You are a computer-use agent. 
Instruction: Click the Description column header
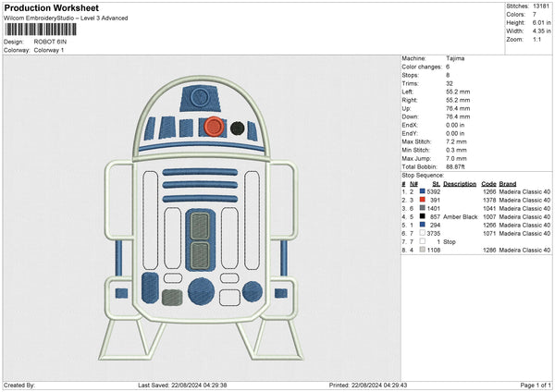coord(459,183)
